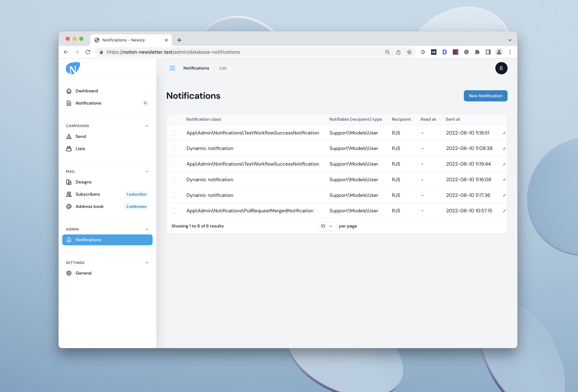Viewport: 578px width, 392px height.
Task: Open the Chrome side panel icon
Action: point(488,52)
